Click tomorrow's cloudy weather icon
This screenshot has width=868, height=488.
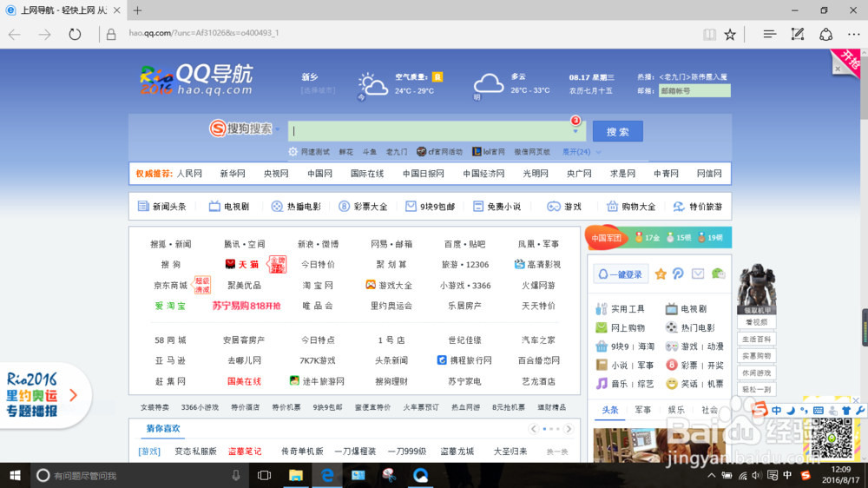coord(488,84)
